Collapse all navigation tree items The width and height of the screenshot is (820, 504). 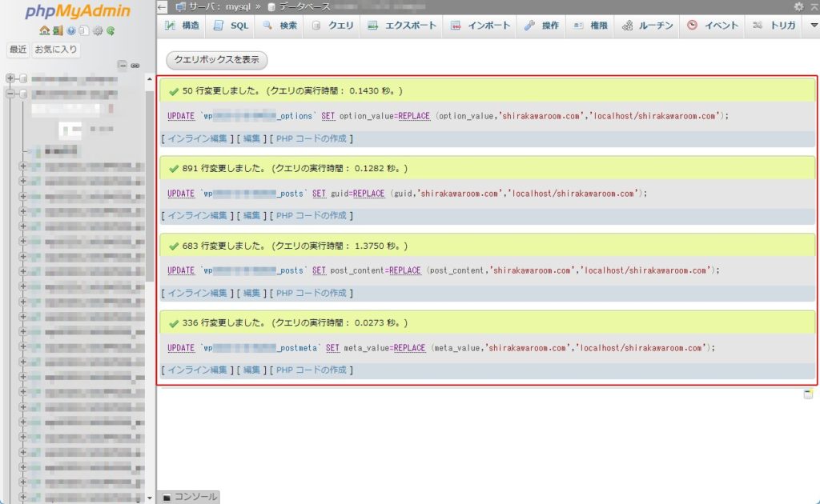click(123, 66)
